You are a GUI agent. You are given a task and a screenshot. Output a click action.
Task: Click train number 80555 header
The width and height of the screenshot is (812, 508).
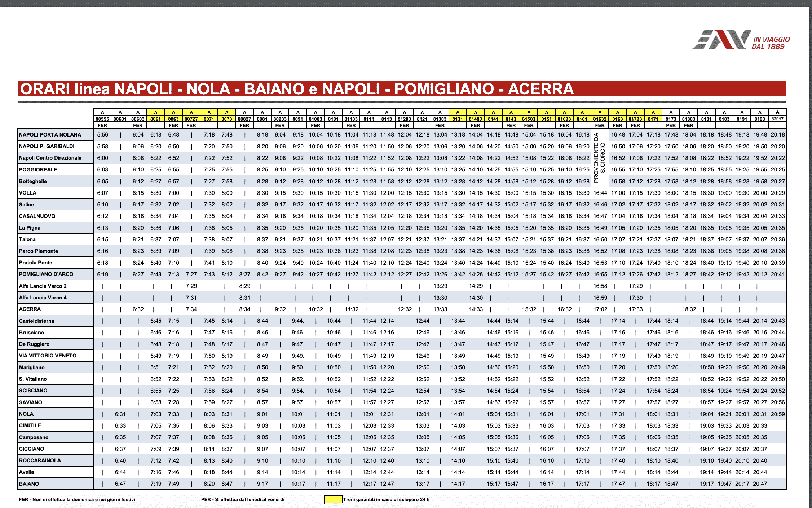click(102, 119)
